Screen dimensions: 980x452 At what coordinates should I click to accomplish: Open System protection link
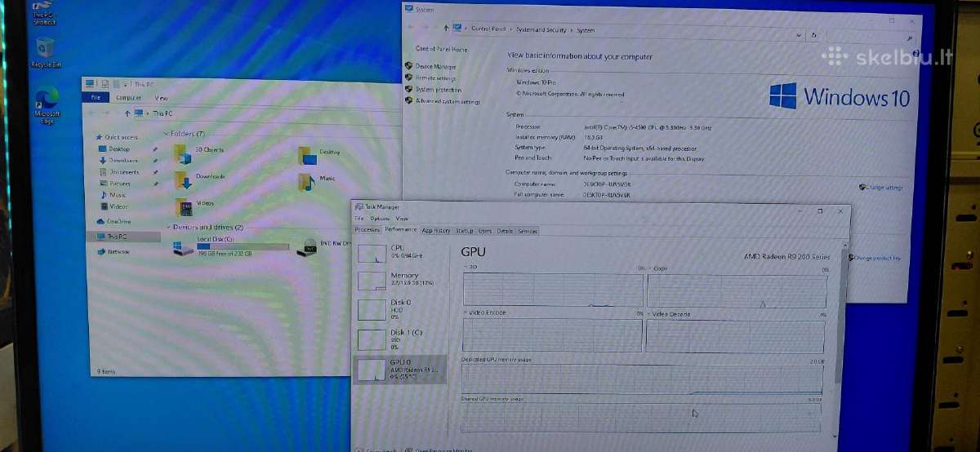[x=439, y=90]
